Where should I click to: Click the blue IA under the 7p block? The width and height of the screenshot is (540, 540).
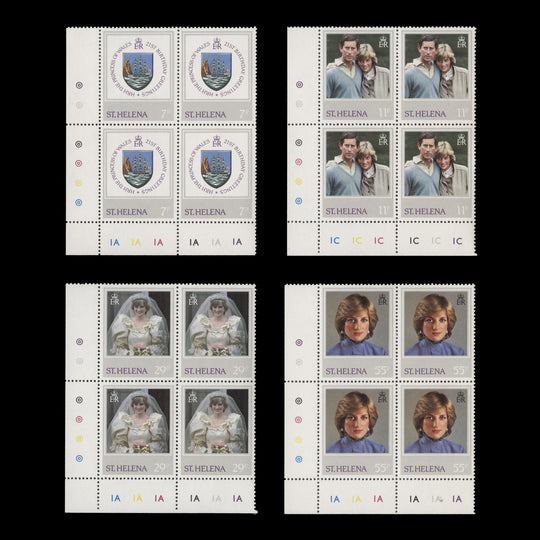point(115,242)
